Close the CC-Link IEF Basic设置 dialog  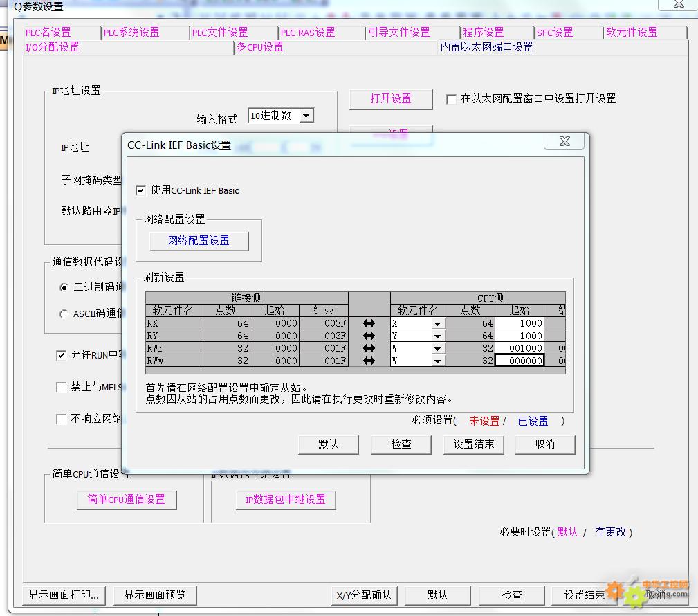coord(564,141)
